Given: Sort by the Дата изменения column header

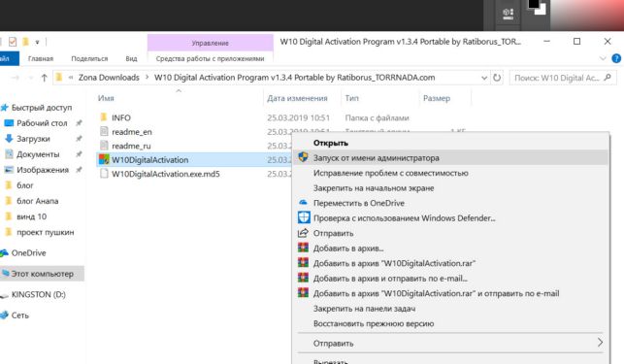Looking at the screenshot, I should (x=297, y=98).
